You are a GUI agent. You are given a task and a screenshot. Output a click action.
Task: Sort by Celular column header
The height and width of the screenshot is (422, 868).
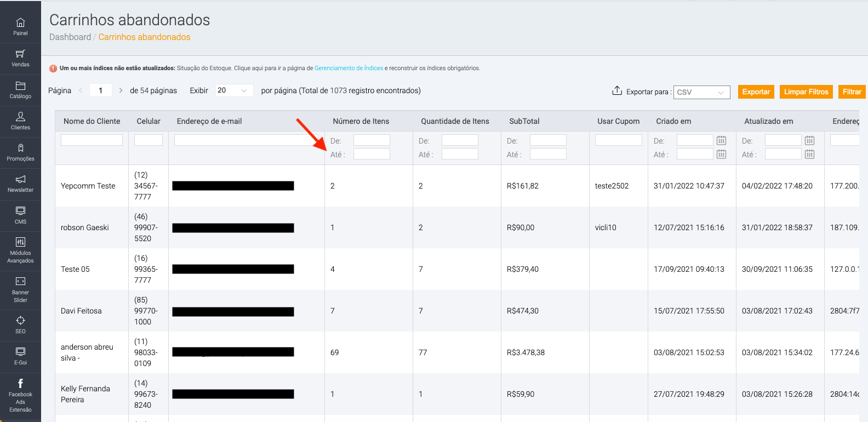pos(149,121)
